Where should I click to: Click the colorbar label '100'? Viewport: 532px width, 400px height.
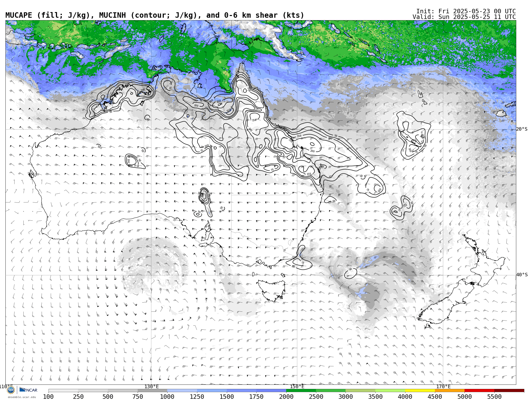tap(48, 397)
